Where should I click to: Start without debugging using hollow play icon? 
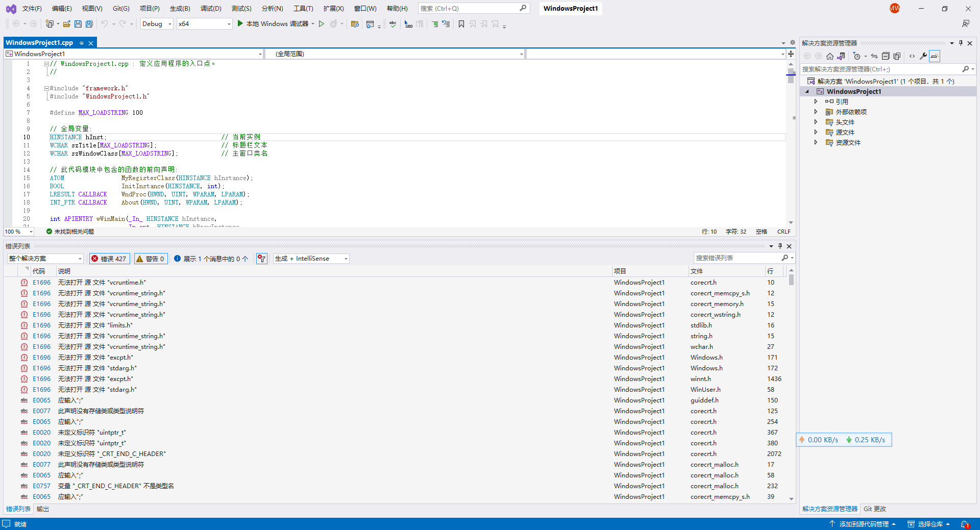tap(322, 24)
